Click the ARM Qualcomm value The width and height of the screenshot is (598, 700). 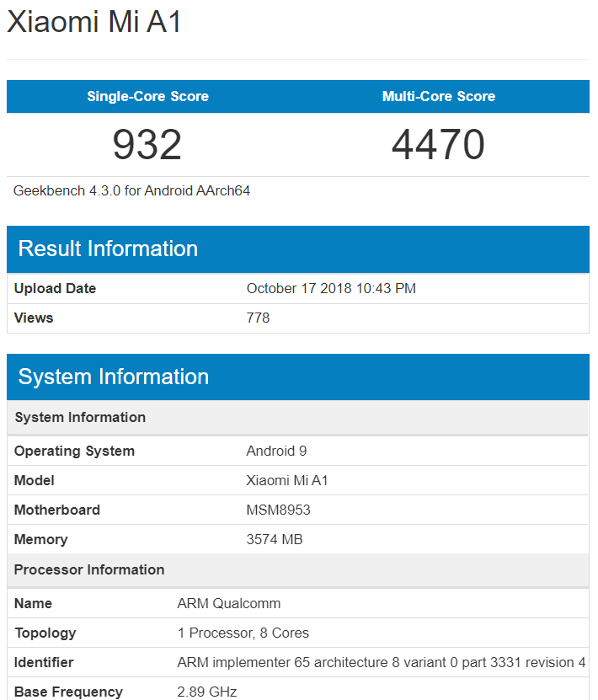tap(229, 604)
